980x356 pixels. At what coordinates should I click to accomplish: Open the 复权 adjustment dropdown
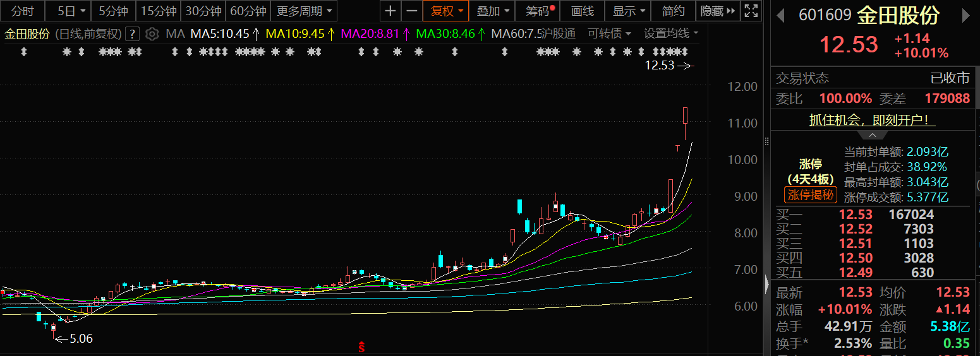[x=447, y=11]
